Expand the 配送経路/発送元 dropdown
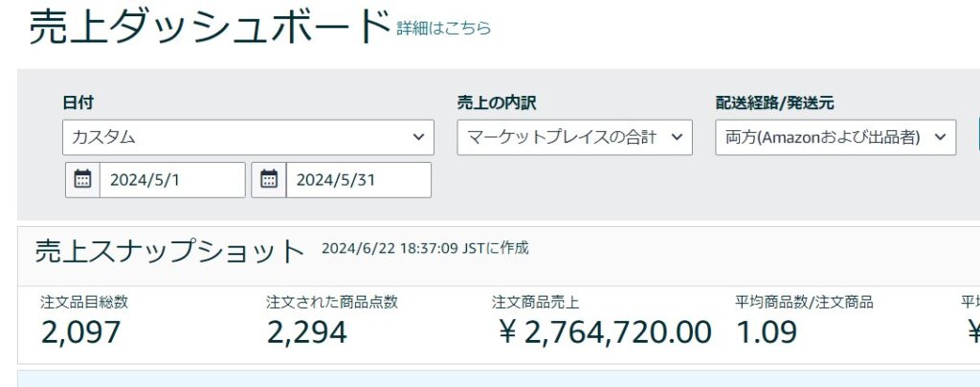This screenshot has width=980, height=387. (x=835, y=137)
